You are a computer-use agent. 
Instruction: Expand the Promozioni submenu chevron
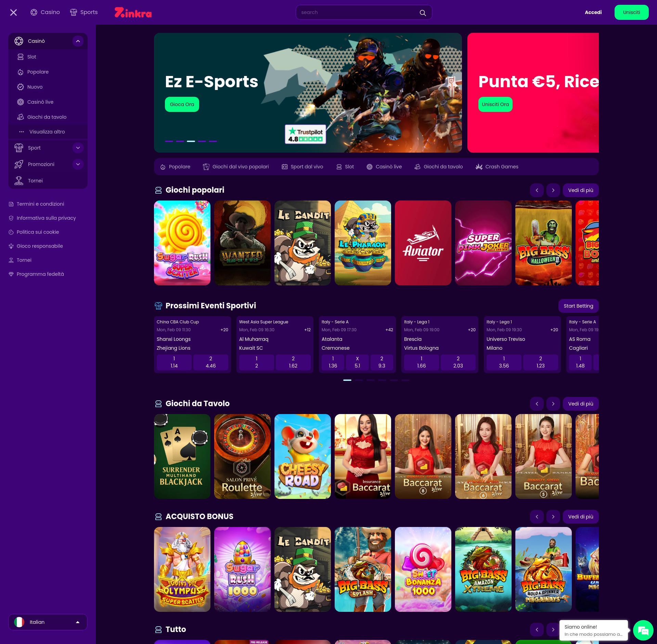[x=78, y=164]
